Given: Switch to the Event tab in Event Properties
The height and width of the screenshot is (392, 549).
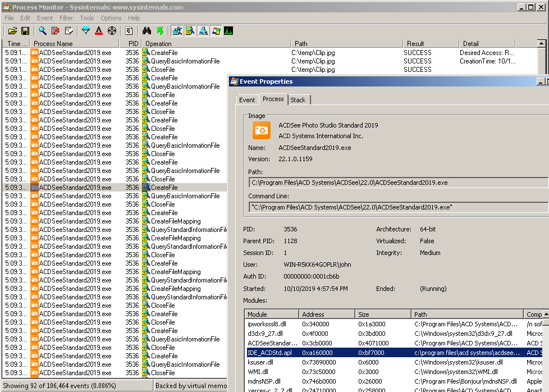Looking at the screenshot, I should 247,100.
